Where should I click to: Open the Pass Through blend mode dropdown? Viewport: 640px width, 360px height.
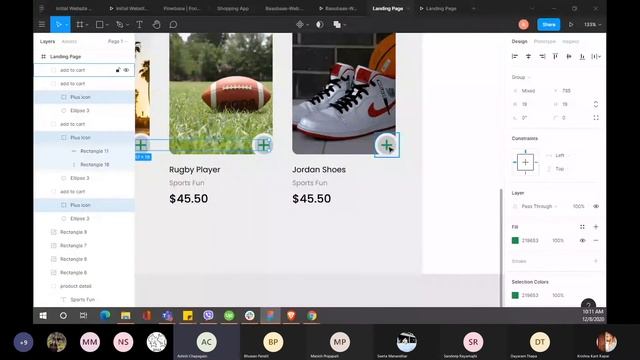(x=539, y=206)
